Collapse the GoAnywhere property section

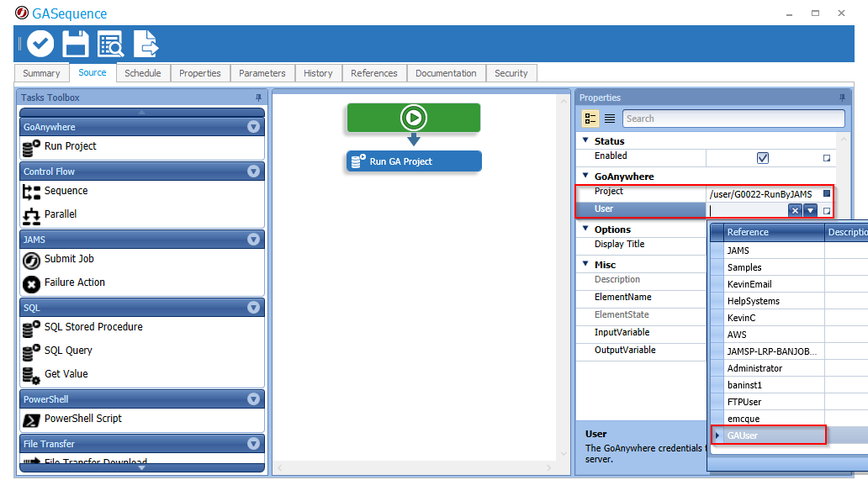(585, 176)
